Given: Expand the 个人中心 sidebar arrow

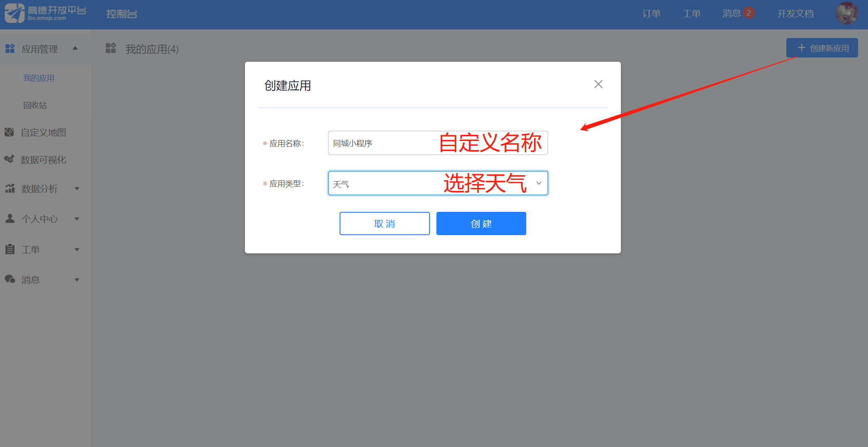Looking at the screenshot, I should tap(77, 219).
